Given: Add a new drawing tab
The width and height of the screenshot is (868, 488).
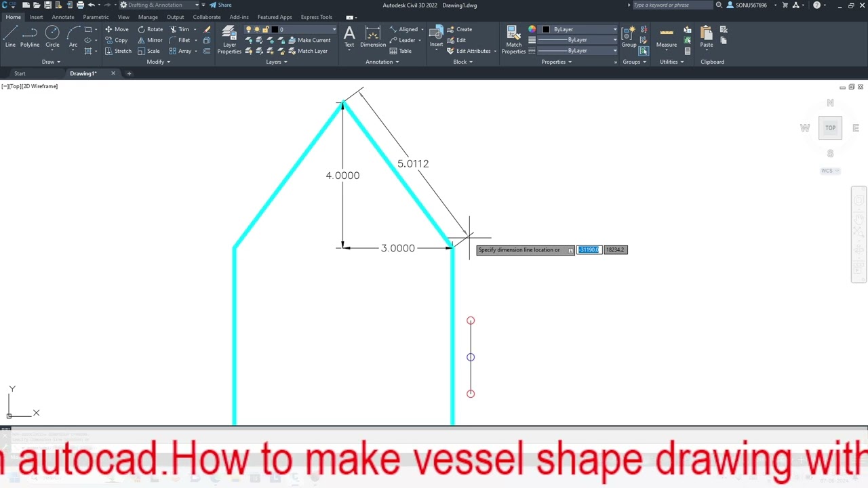Looking at the screenshot, I should click(129, 73).
